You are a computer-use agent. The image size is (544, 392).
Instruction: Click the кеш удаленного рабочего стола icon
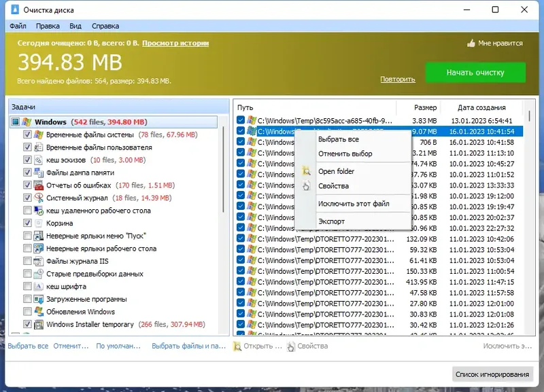(x=39, y=211)
